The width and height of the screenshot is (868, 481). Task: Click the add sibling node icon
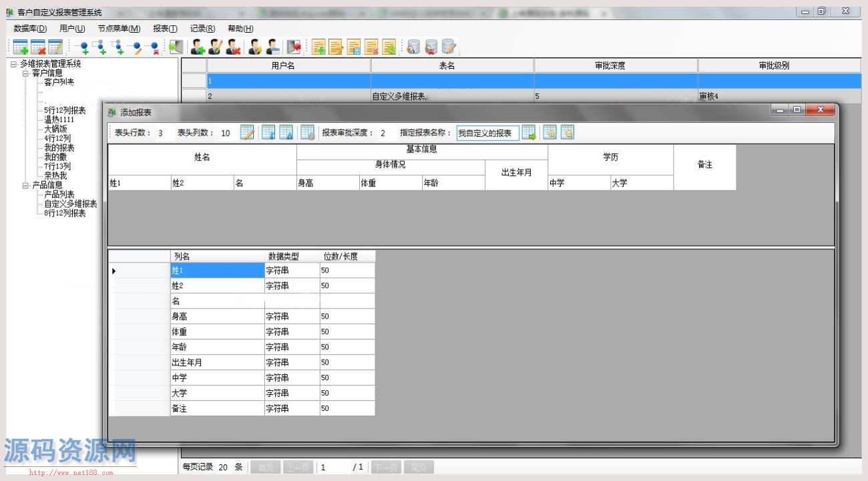tap(82, 47)
